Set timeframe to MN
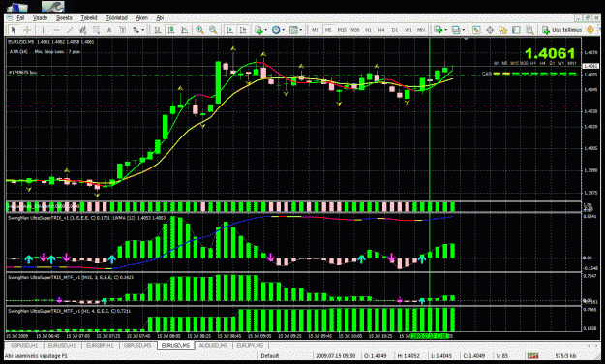Image resolution: width=605 pixels, height=364 pixels. 421,30
